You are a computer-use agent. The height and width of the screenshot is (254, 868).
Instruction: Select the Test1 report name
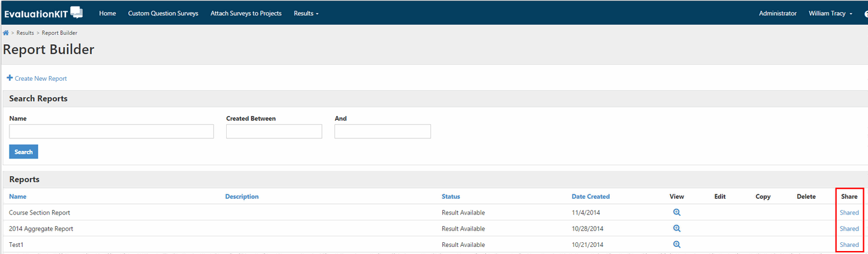(16, 245)
